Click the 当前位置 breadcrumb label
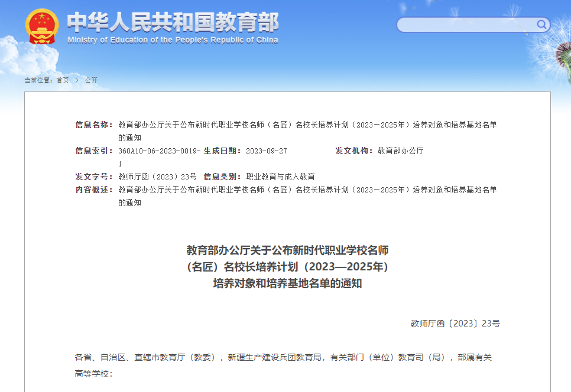 38,80
